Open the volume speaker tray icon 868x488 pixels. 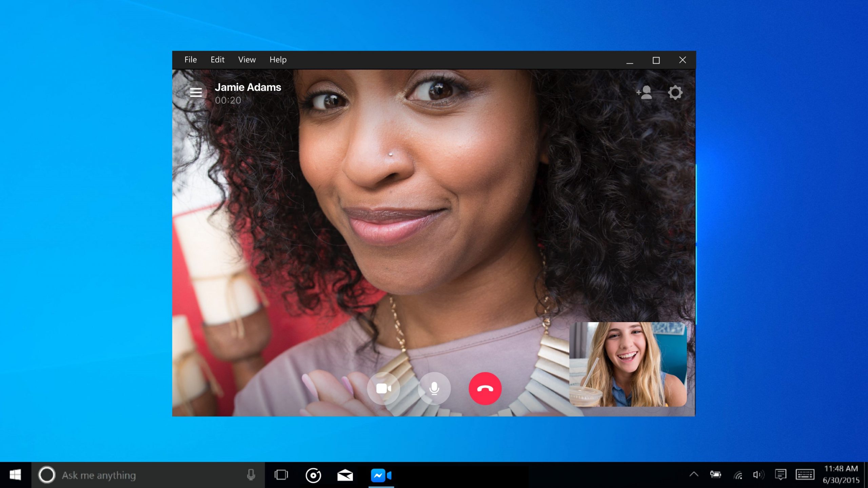click(x=758, y=475)
